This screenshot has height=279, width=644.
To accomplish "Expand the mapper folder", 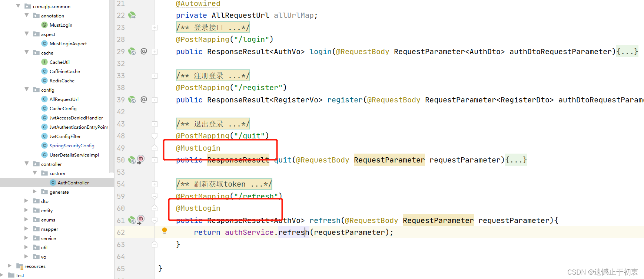I will (x=26, y=229).
